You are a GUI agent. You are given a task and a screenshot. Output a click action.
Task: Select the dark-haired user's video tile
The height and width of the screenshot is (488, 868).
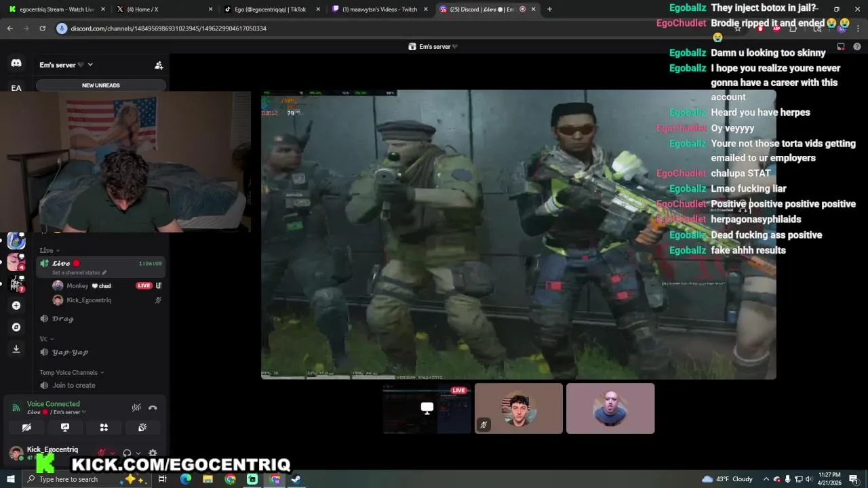click(x=519, y=408)
